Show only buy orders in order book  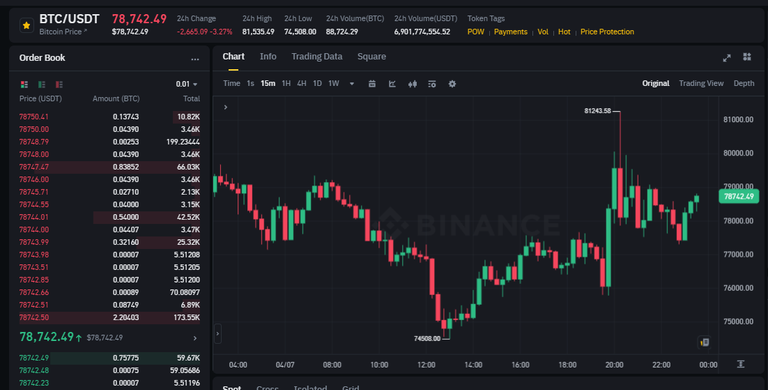42,84
